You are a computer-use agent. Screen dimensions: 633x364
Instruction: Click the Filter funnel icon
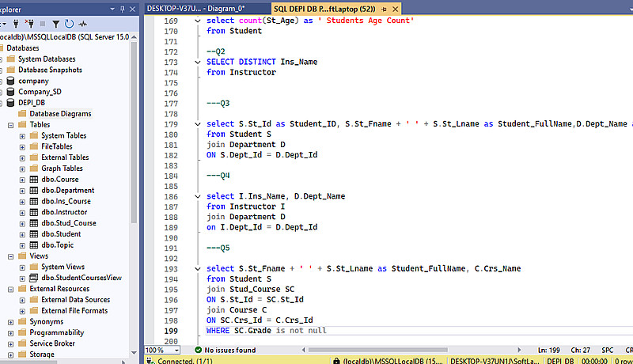tap(56, 25)
